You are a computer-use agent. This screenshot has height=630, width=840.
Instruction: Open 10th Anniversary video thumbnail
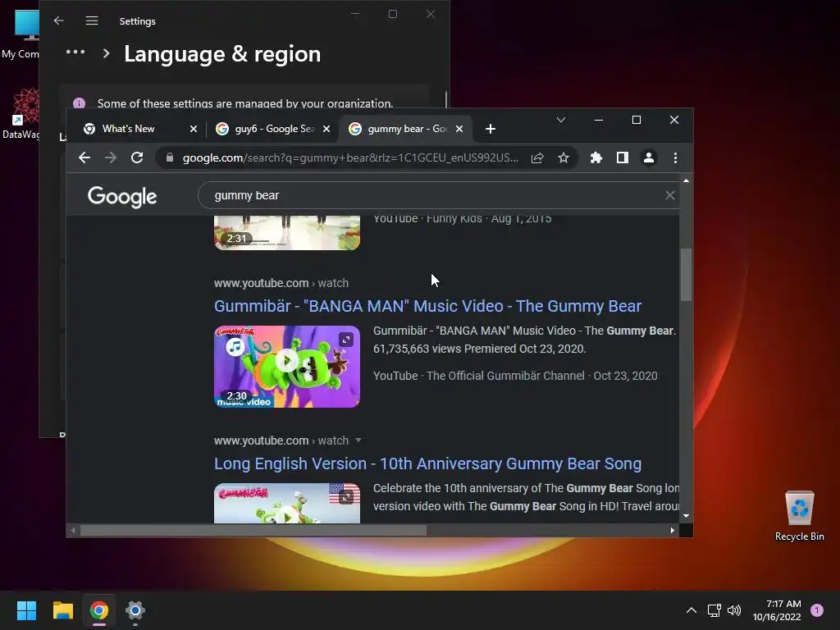(287, 503)
